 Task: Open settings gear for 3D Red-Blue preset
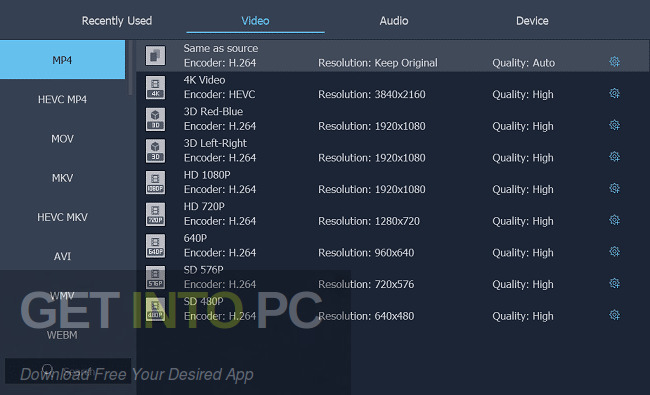point(614,125)
